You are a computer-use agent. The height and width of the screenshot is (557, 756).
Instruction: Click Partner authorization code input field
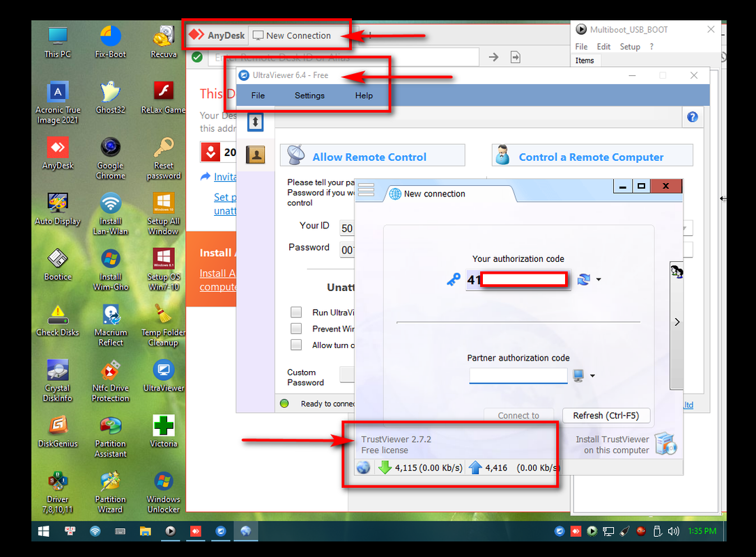(518, 376)
